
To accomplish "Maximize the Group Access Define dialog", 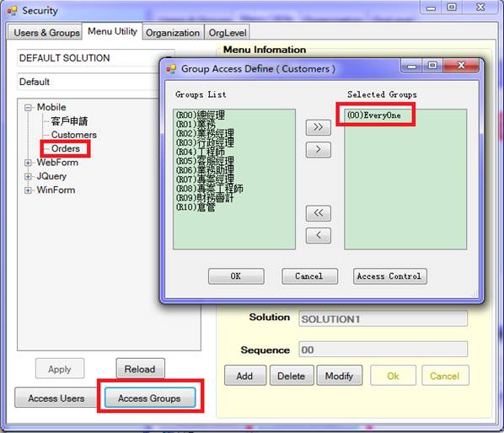I will 432,66.
